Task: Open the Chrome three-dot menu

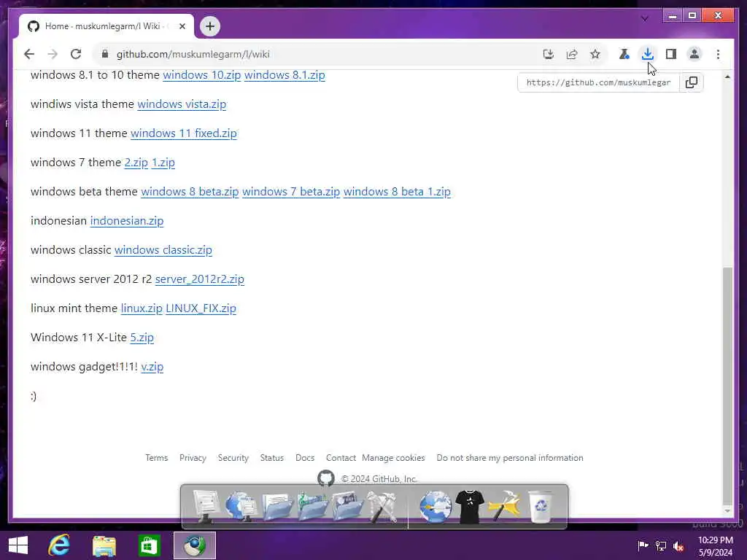Action: [718, 54]
